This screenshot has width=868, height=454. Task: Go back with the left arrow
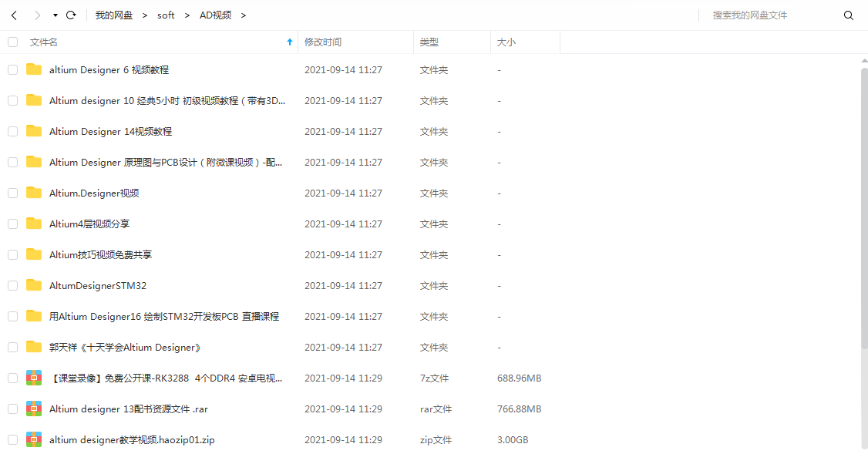tap(15, 15)
